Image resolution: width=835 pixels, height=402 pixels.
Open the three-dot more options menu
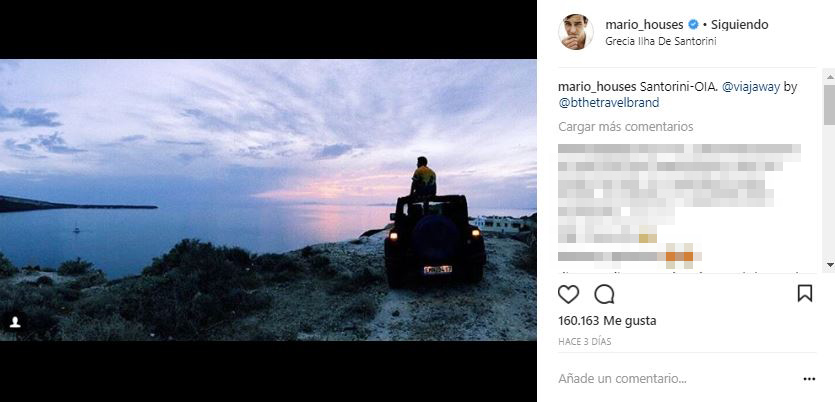[809, 379]
